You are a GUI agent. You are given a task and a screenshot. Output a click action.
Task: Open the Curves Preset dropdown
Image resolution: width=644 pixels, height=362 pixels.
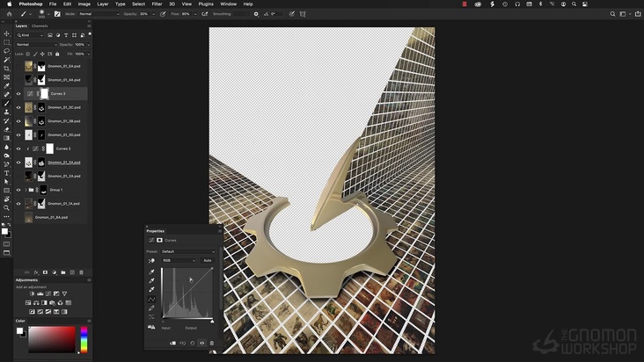pos(187,251)
